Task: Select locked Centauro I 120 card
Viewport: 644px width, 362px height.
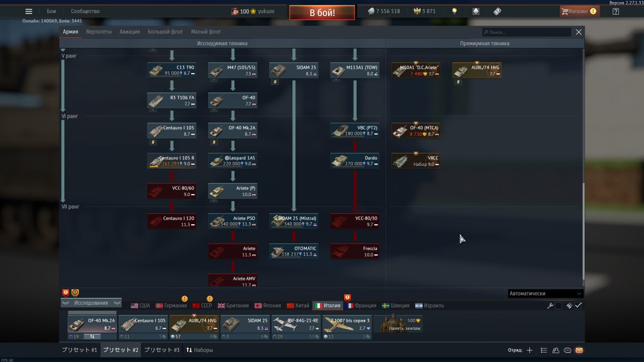Action: (172, 221)
